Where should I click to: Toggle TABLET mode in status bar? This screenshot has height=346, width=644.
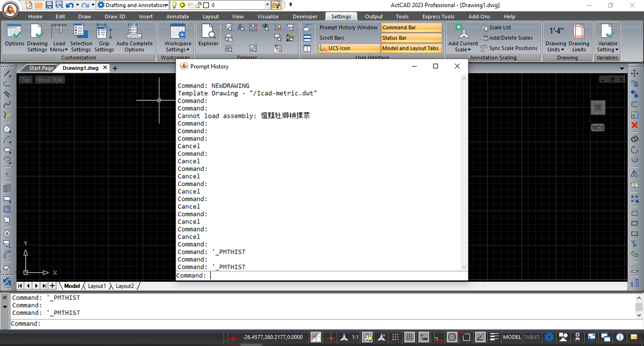click(x=532, y=337)
